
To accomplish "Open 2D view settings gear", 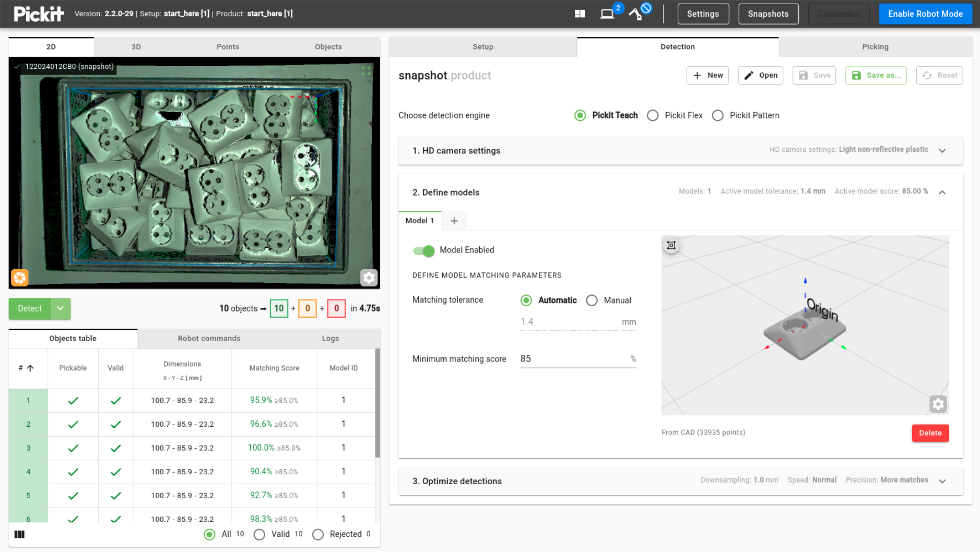I will [369, 278].
